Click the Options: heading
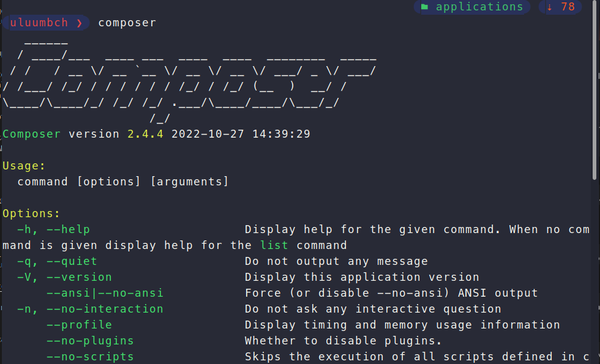Screen dimensions: 600x364 point(32,214)
